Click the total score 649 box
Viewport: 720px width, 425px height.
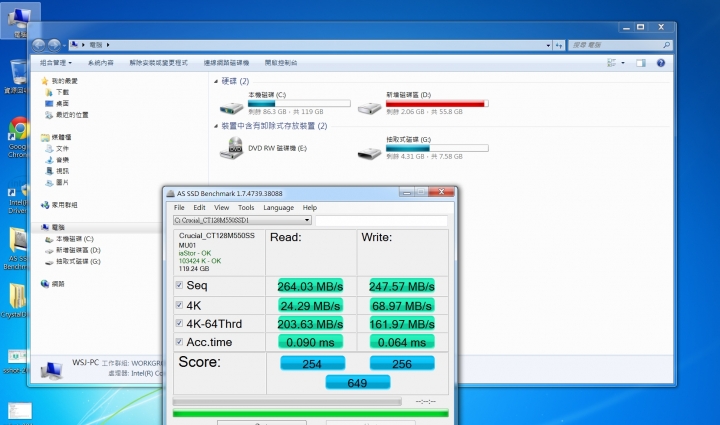358,383
